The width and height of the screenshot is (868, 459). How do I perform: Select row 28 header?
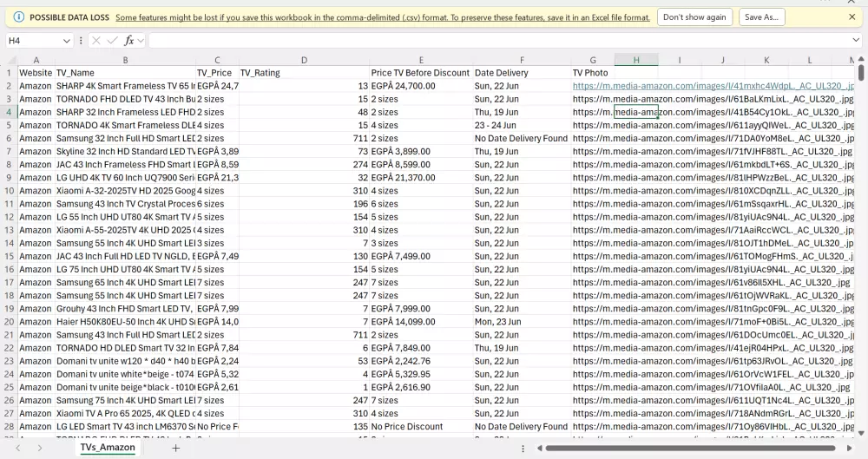(x=10, y=426)
